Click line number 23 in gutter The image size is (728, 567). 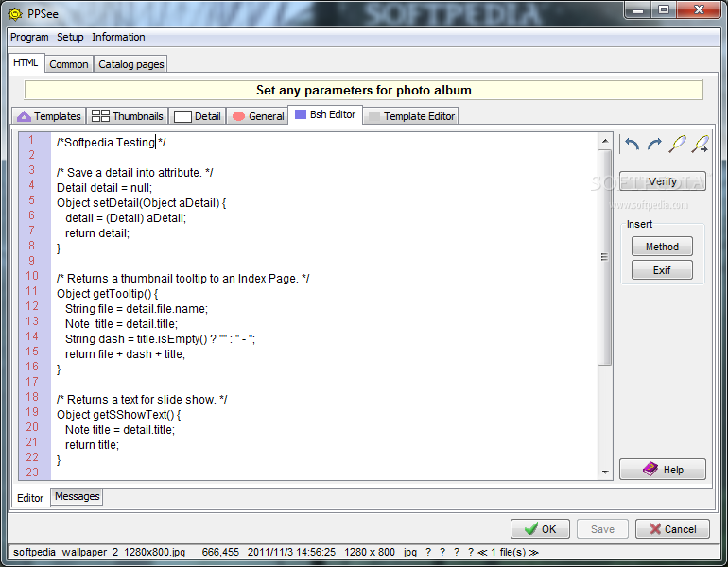pyautogui.click(x=32, y=472)
